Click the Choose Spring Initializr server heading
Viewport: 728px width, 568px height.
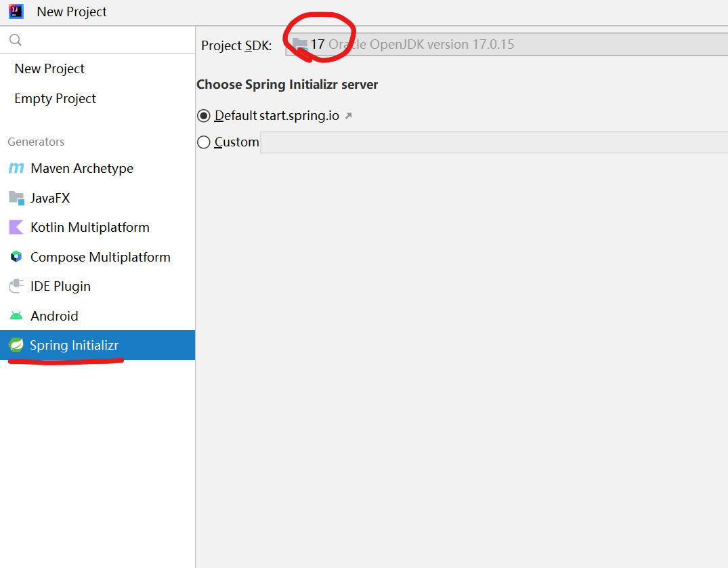(287, 85)
